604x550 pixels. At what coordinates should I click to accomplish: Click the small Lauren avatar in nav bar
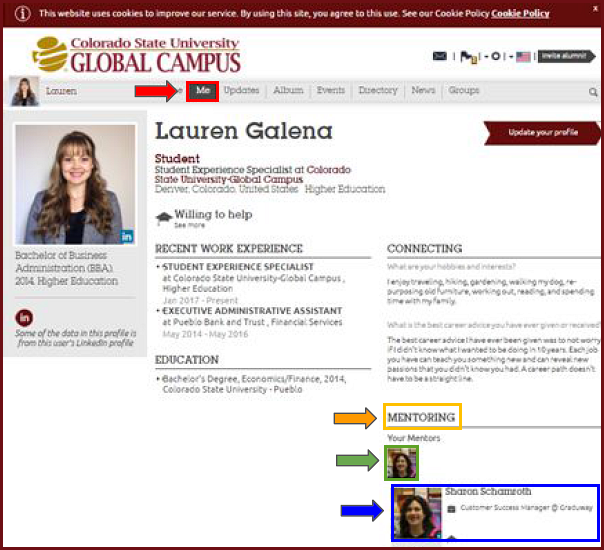pos(24,91)
